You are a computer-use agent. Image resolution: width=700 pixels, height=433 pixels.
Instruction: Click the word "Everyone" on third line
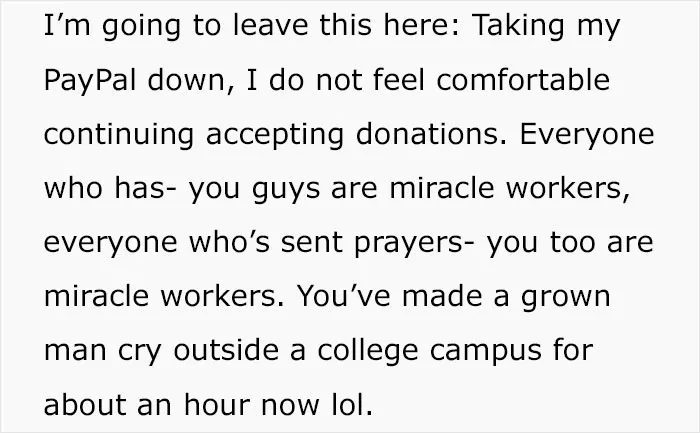(x=587, y=136)
